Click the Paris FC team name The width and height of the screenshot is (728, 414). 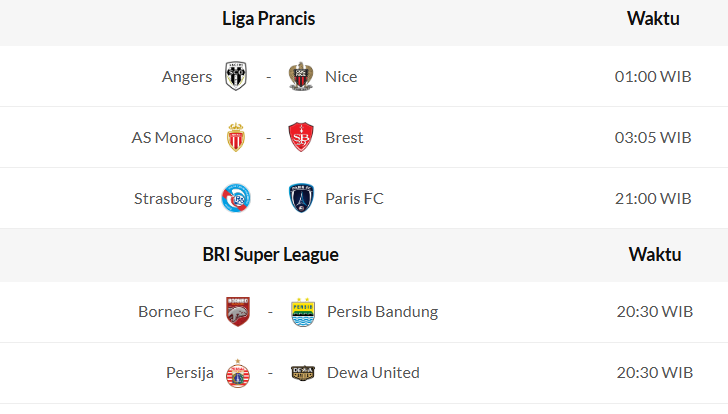point(354,198)
